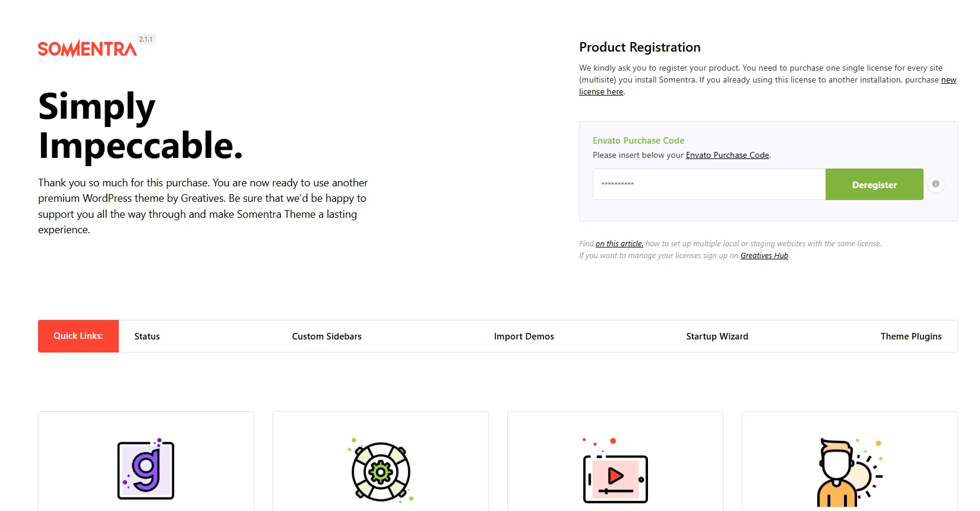This screenshot has width=980, height=511.
Task: Click the version 2.1.1 badge
Action: tap(146, 39)
